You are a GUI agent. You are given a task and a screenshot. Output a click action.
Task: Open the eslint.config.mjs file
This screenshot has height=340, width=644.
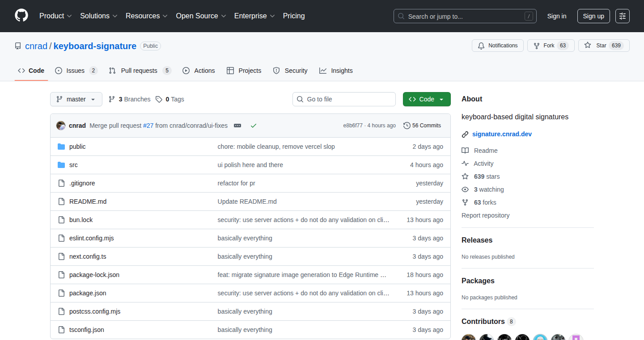92,238
